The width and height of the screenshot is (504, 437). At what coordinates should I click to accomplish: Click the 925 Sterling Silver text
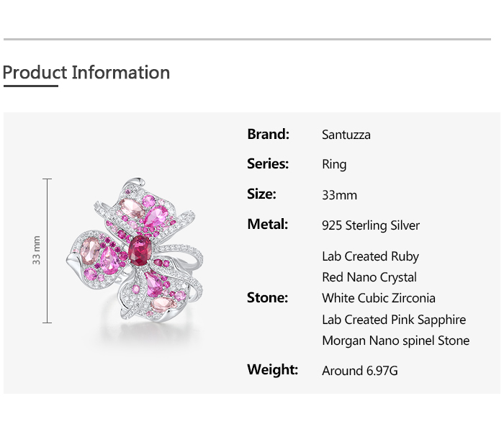[x=371, y=225]
